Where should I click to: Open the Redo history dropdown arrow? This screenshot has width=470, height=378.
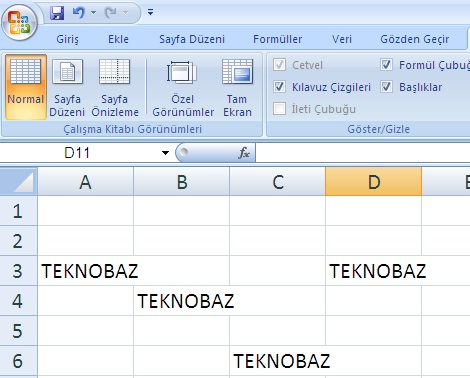coord(125,13)
